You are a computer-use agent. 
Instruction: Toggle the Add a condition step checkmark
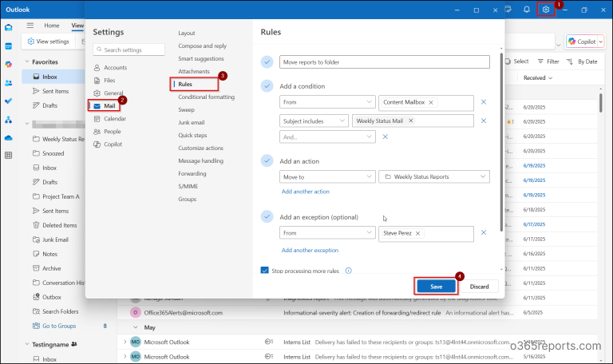tap(267, 86)
